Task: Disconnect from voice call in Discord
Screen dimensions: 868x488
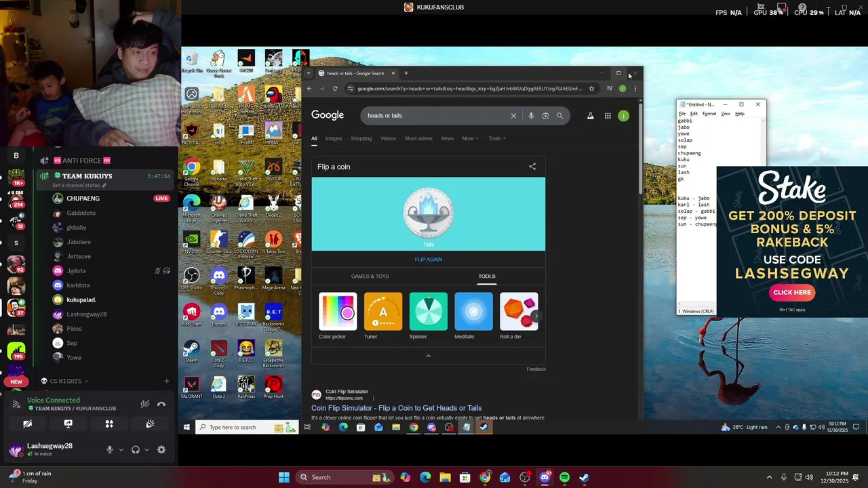Action: 161,404
